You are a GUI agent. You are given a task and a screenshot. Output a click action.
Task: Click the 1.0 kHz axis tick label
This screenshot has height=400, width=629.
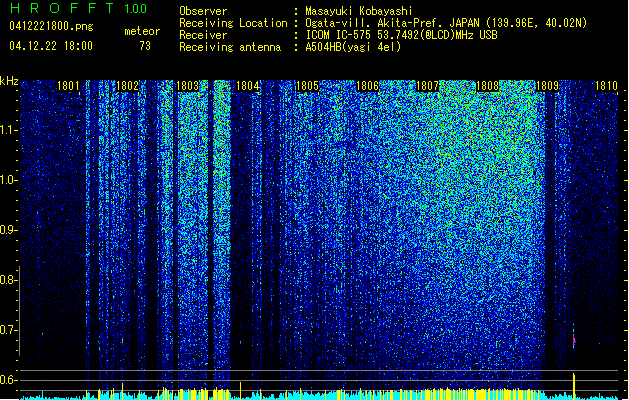(x=8, y=180)
